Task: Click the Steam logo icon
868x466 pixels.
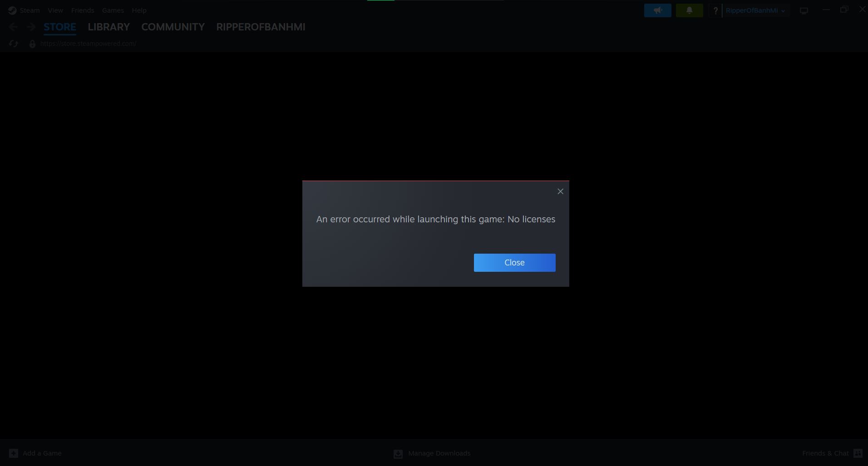Action: pyautogui.click(x=12, y=10)
